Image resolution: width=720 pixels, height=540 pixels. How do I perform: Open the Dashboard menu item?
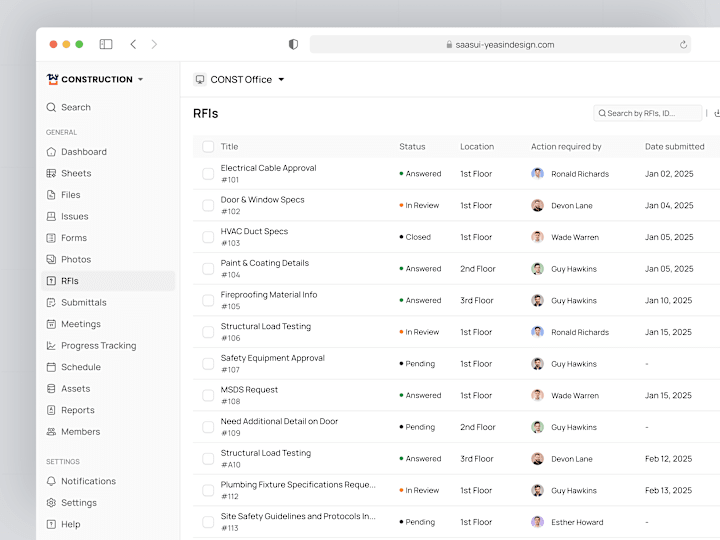[x=108, y=152]
